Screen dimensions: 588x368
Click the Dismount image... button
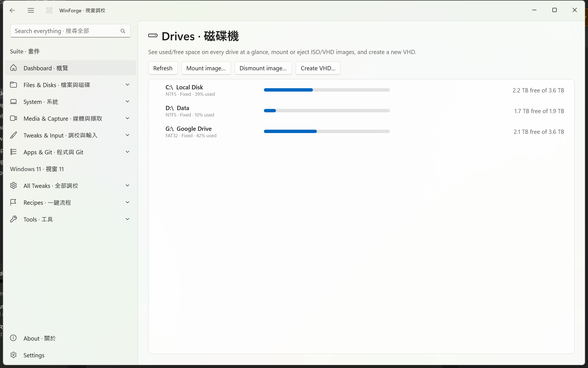click(263, 68)
